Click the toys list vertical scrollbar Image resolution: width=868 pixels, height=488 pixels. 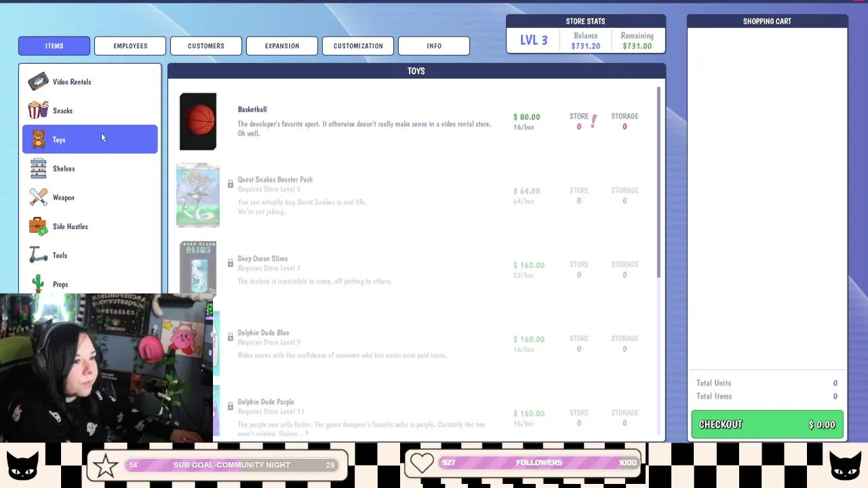(x=658, y=182)
